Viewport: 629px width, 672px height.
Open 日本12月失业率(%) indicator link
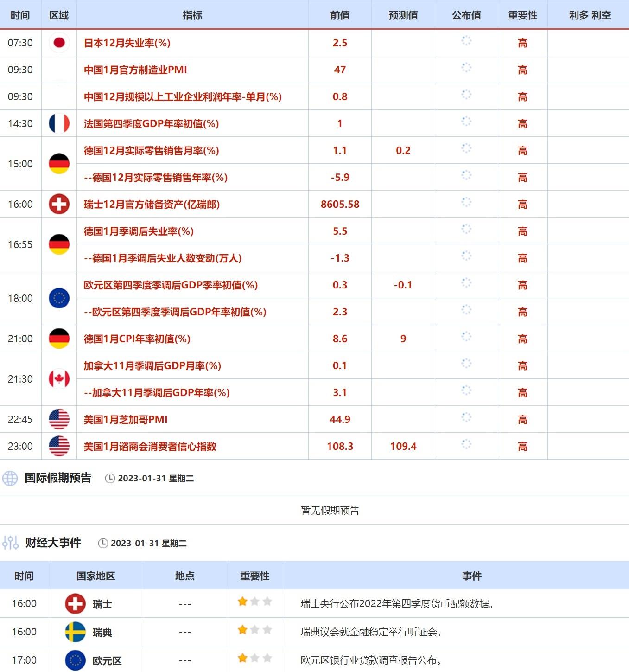[x=127, y=43]
